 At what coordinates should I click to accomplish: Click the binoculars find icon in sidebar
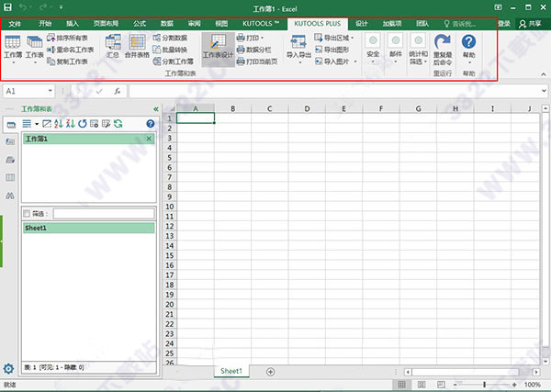point(10,196)
